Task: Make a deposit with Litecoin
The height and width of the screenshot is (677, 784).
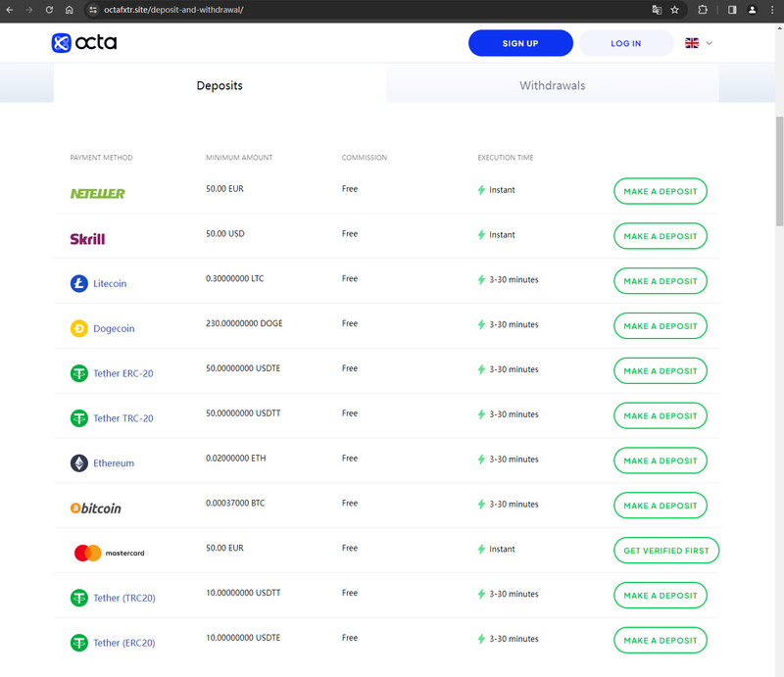Action: pos(660,281)
